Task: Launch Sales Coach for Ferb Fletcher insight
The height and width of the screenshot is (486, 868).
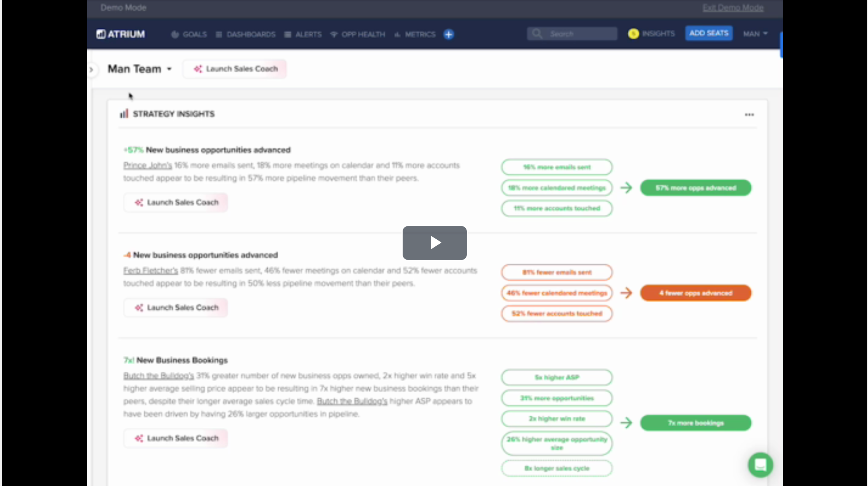Action: point(176,308)
